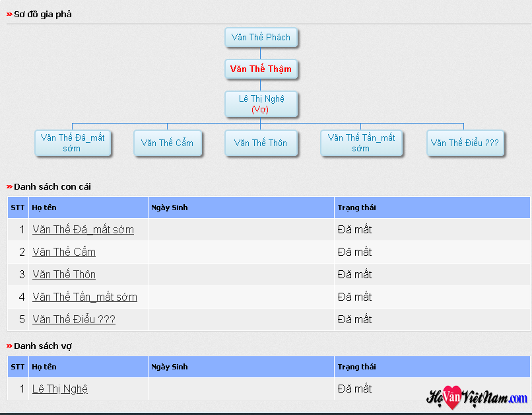Screen dimensions: 532x415
Task: Select the highlighted red Văn Thế Thậm node
Action: [261, 69]
